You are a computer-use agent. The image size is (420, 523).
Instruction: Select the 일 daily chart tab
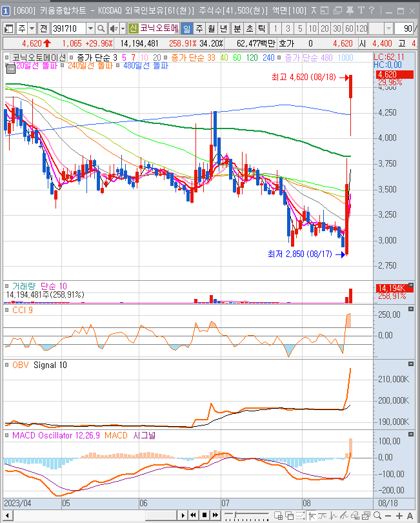(x=187, y=28)
